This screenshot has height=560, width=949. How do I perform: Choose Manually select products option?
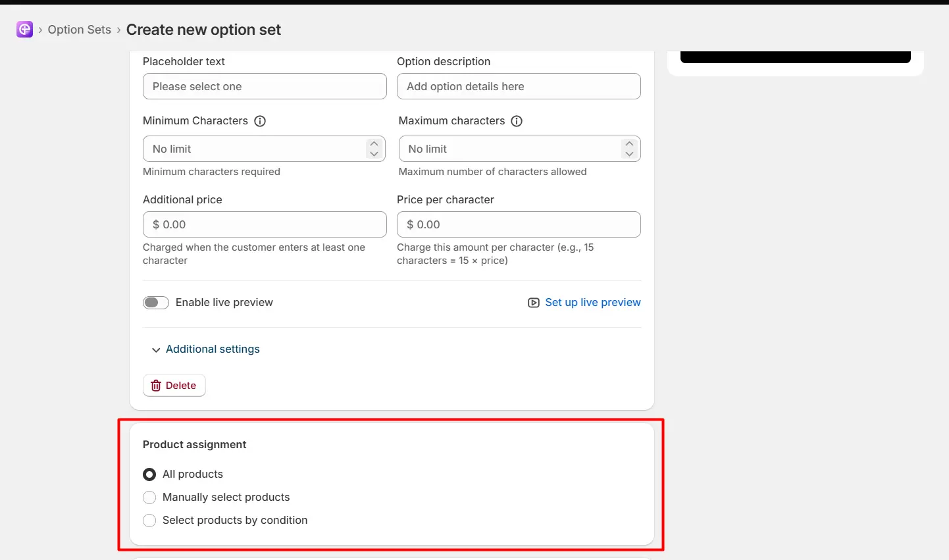click(x=149, y=497)
